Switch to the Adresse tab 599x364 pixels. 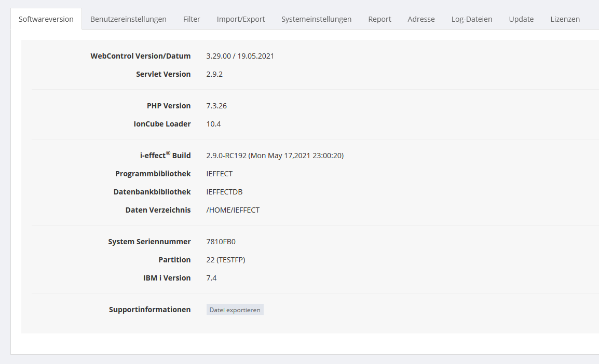421,19
